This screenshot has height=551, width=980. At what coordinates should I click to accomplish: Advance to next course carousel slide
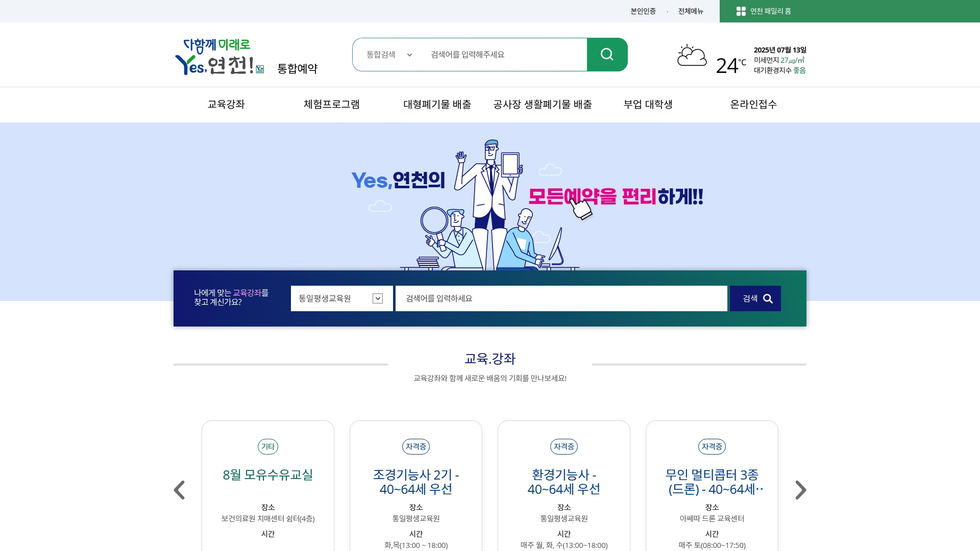(x=800, y=490)
